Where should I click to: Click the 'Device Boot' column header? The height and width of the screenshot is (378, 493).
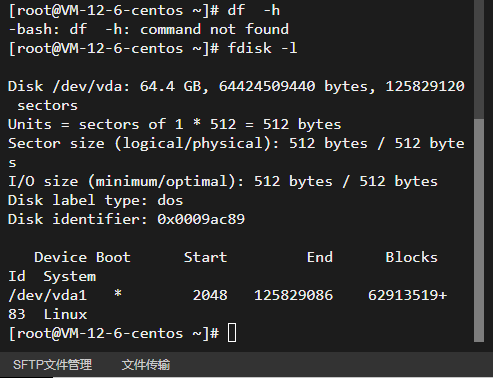[x=82, y=257]
